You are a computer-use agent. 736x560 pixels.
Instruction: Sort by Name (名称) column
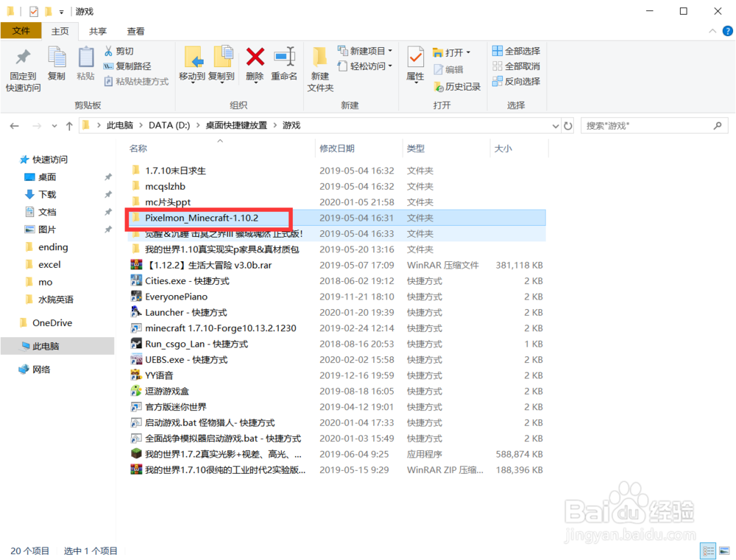coord(138,149)
